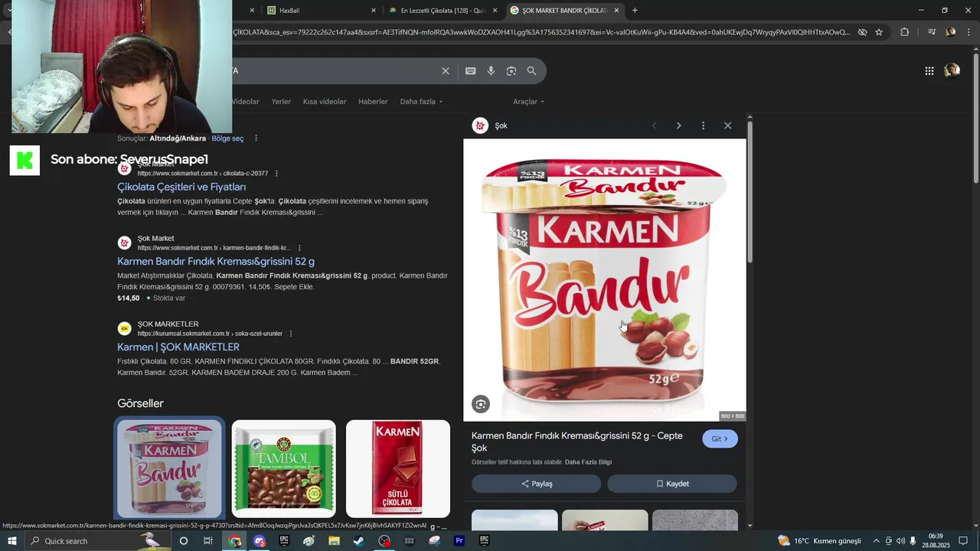Open the Google apps grid
This screenshot has width=980, height=551.
coord(929,70)
